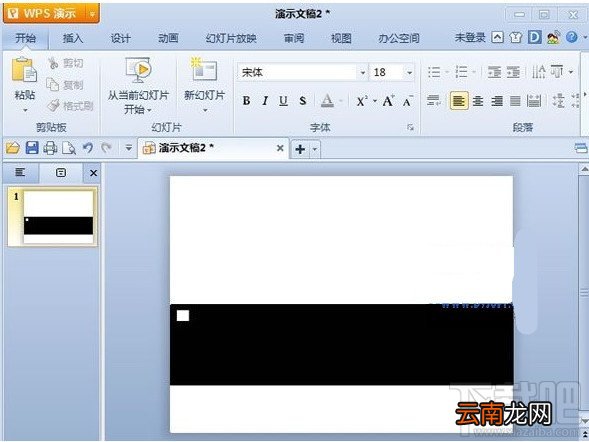Decrease paragraph indent level
This screenshot has width=589, height=442.
click(494, 72)
